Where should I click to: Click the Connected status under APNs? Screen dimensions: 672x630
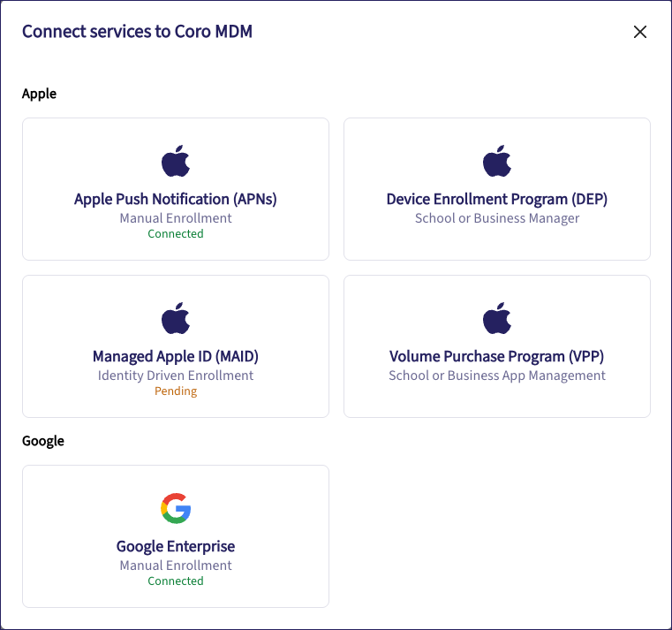pyautogui.click(x=176, y=234)
